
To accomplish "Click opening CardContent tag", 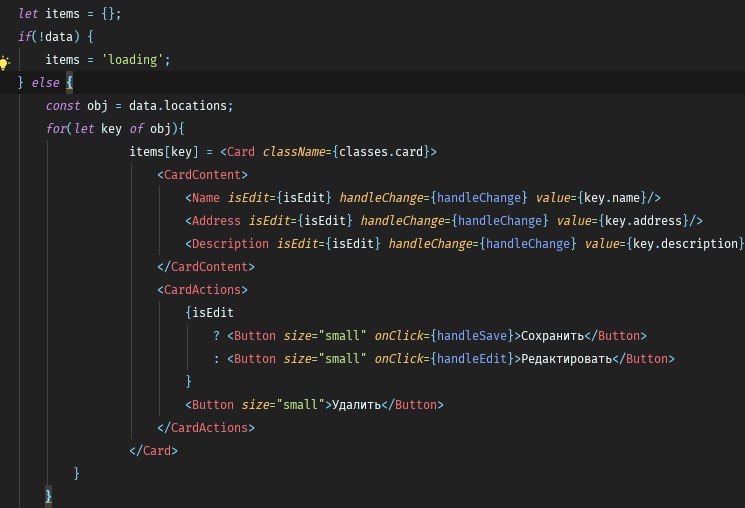I will click(x=202, y=175).
